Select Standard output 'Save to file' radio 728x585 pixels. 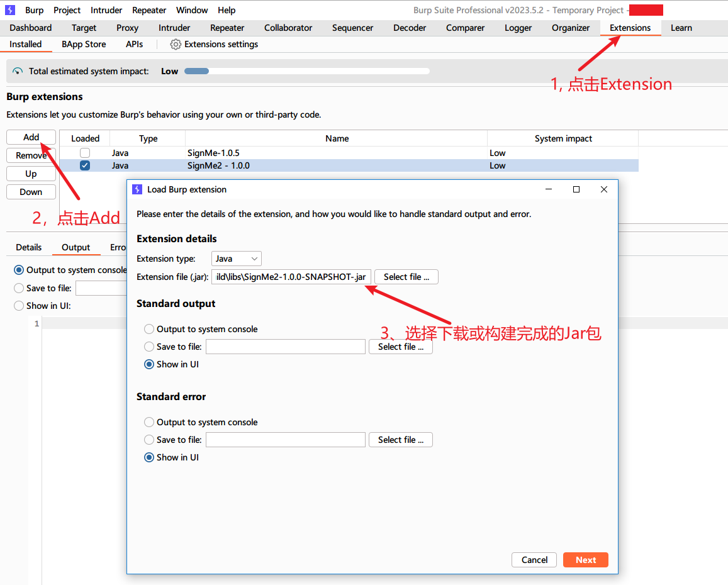[149, 347]
